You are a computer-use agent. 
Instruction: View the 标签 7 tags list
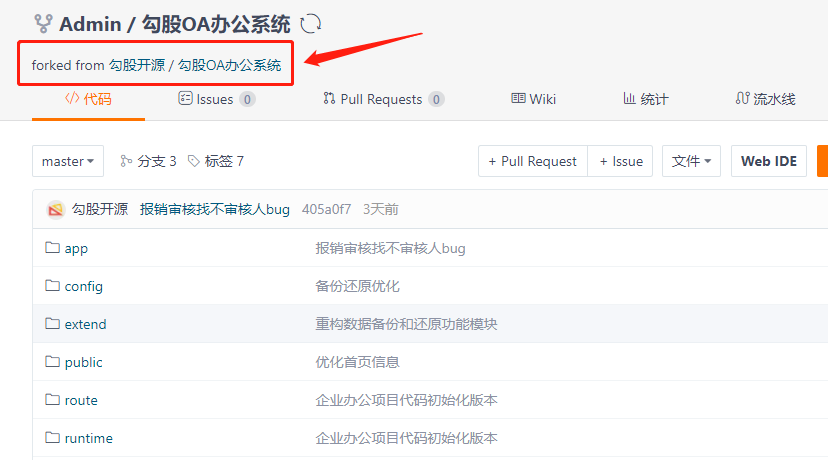216,161
